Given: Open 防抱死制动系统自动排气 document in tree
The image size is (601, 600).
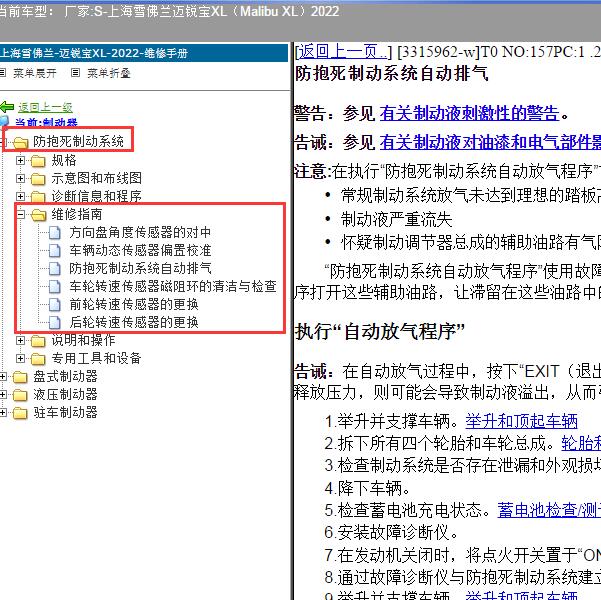Looking at the screenshot, I should click(140, 268).
